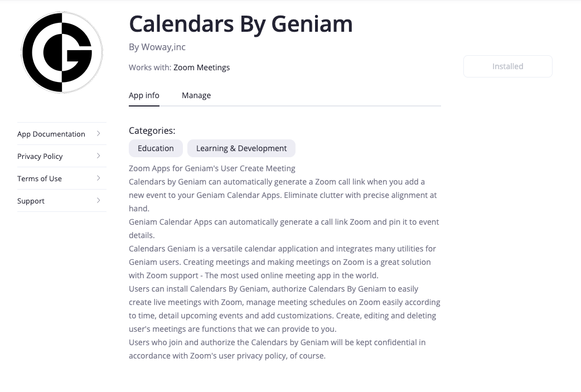Click the Zoom Apps for Geniam's description line
Screen dimensions: 581x392
(212, 168)
